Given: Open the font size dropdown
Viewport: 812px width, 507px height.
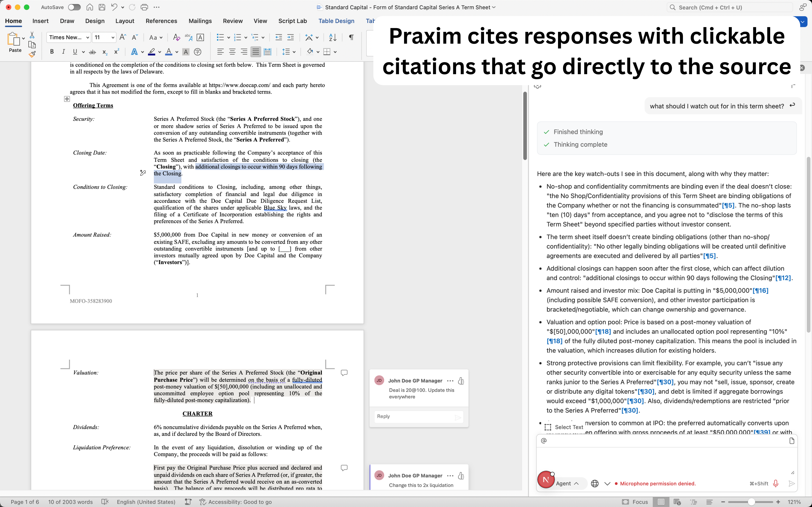Looking at the screenshot, I should point(113,37).
